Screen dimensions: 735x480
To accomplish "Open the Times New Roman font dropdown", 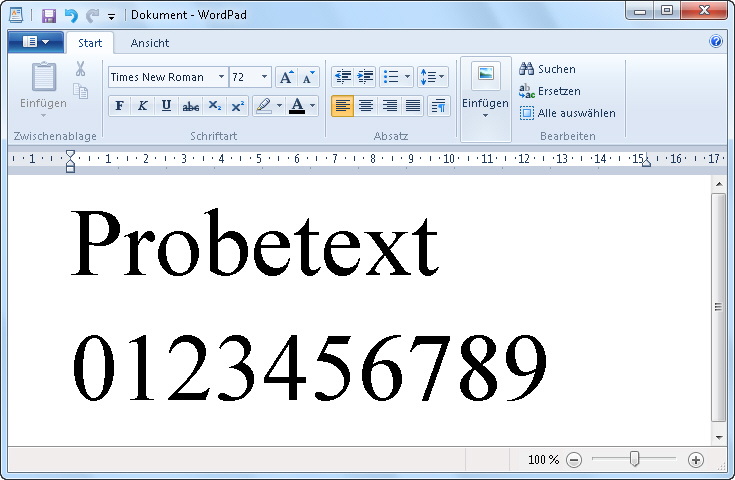I will pos(220,77).
